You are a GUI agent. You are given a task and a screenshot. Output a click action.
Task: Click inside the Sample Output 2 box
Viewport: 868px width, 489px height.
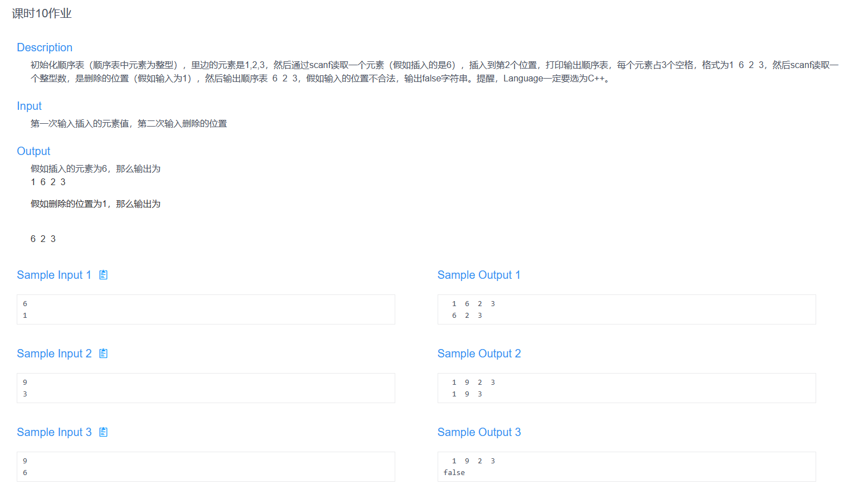[627, 388]
